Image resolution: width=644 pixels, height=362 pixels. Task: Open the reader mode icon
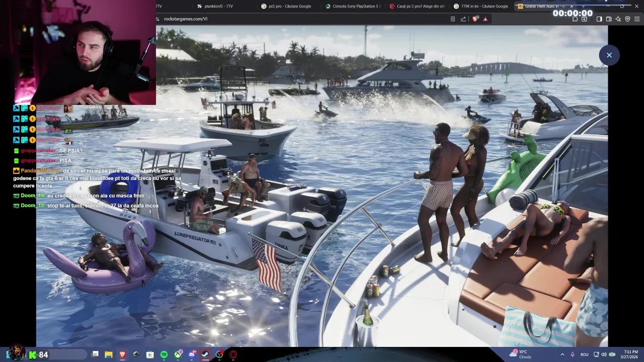coord(453,19)
